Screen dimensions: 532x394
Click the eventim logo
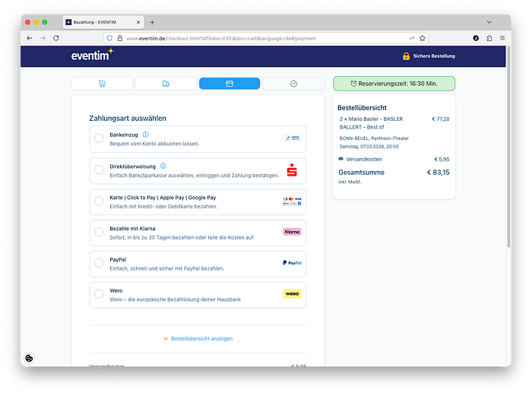click(x=92, y=55)
